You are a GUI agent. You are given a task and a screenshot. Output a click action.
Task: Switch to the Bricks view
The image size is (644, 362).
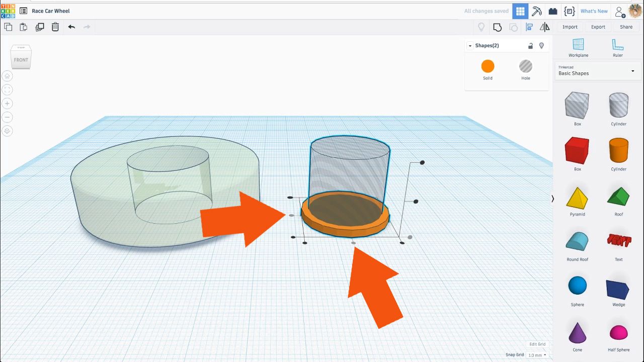click(x=553, y=11)
